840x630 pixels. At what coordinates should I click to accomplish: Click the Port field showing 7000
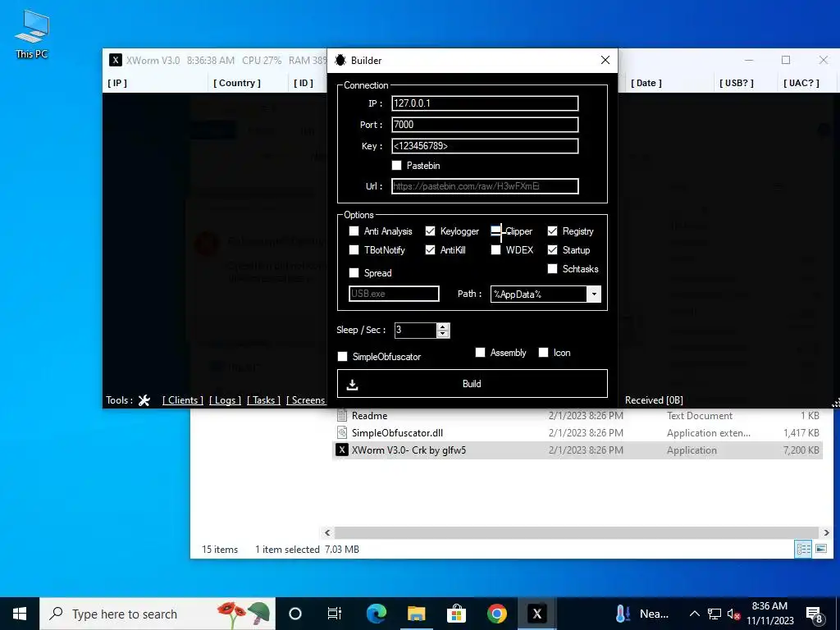coord(485,125)
